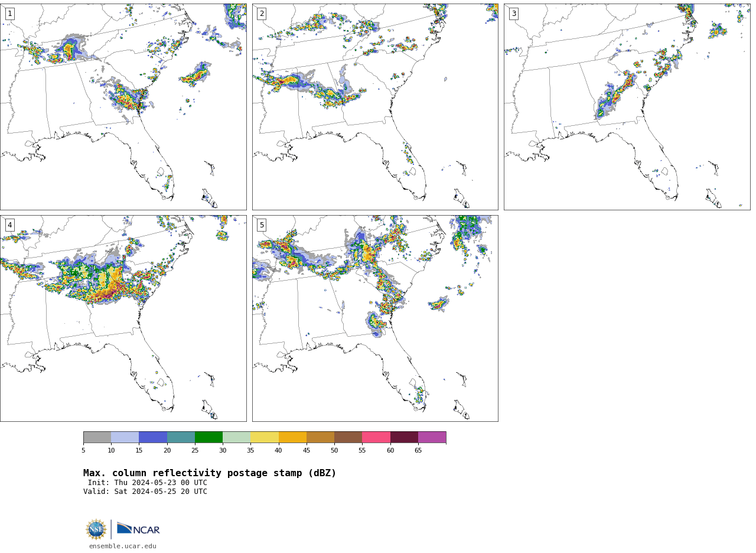
Task: Open ensemble member 5 reflectivity map
Action: 375,318
